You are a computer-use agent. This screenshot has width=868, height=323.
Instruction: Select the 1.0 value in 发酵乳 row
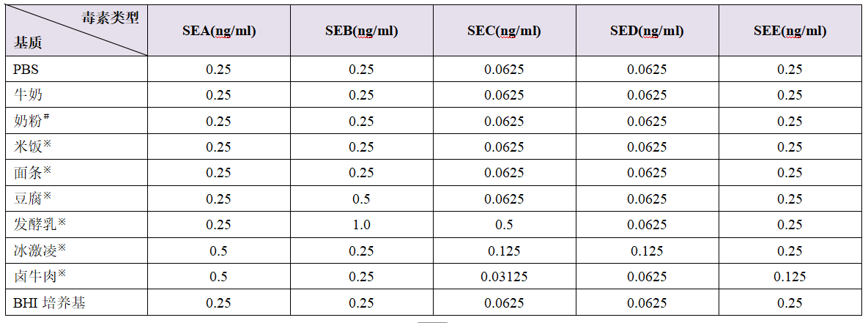361,225
